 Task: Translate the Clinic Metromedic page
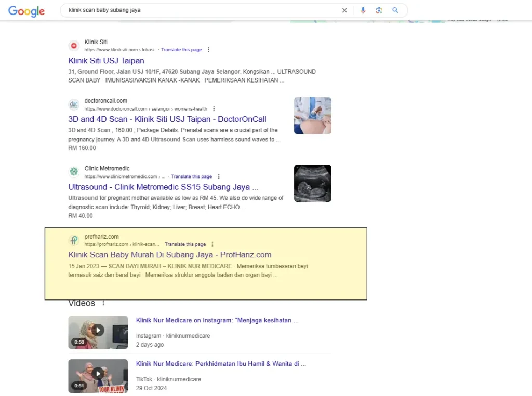point(192,176)
